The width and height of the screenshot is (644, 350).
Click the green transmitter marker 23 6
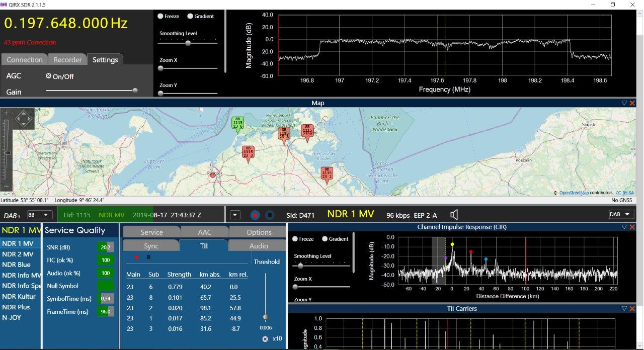pos(237,123)
